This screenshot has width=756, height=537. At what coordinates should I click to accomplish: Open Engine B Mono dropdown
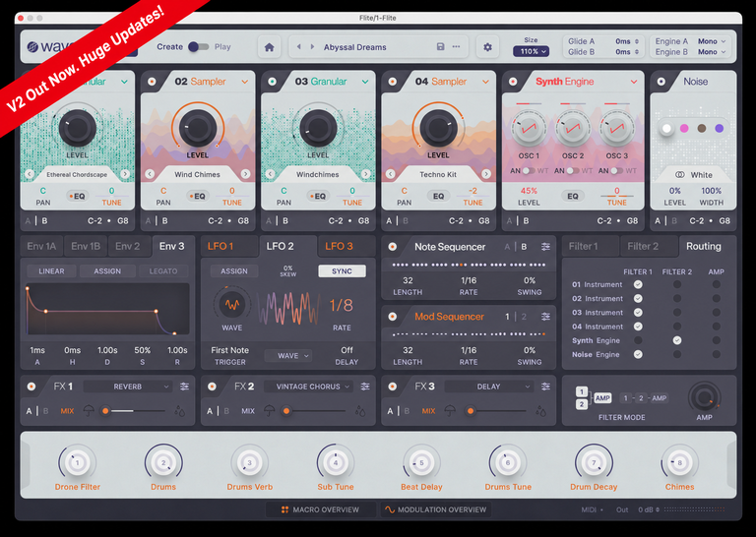(712, 52)
